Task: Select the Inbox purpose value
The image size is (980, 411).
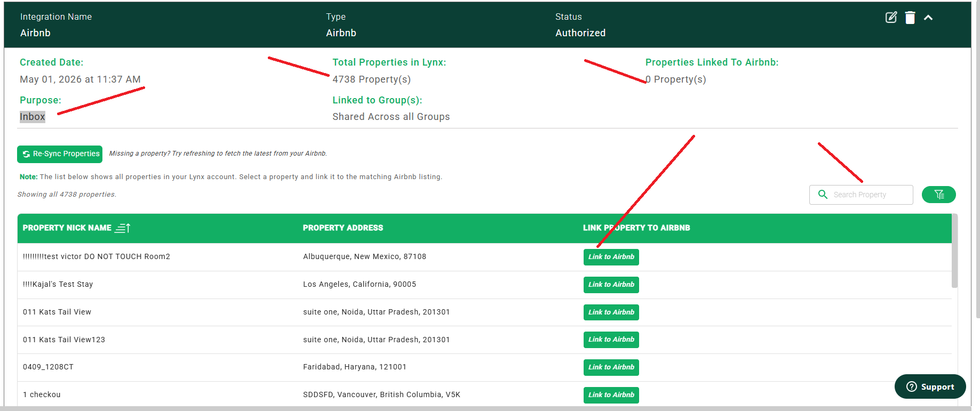Action: click(33, 117)
